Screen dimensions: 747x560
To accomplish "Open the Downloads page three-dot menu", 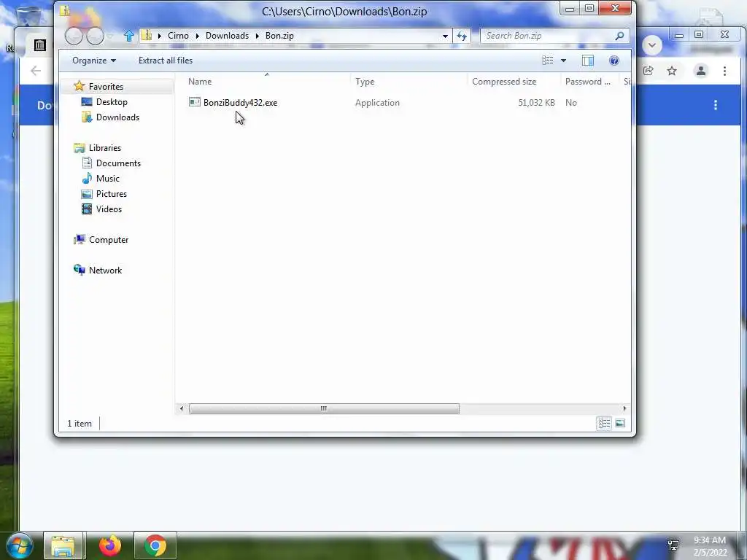I will pyautogui.click(x=716, y=105).
